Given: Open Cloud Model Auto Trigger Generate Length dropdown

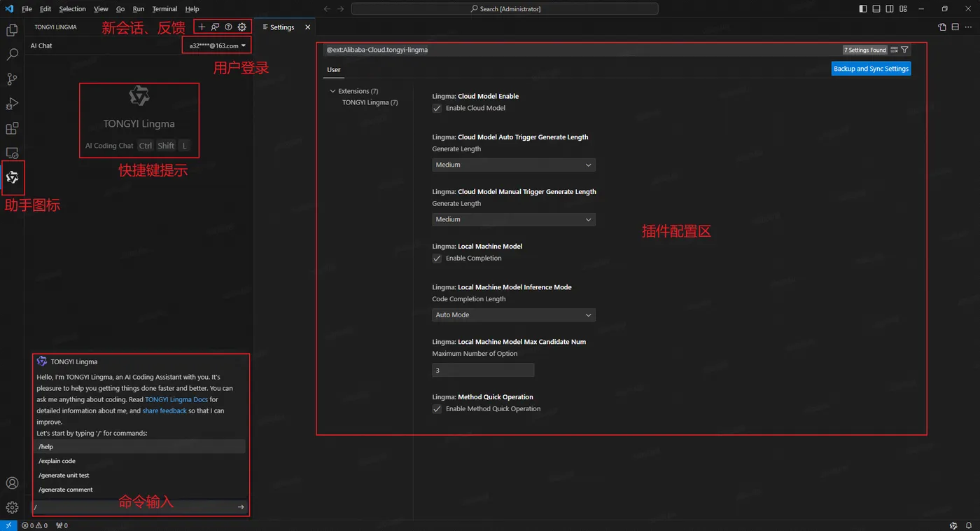Looking at the screenshot, I should tap(514, 165).
